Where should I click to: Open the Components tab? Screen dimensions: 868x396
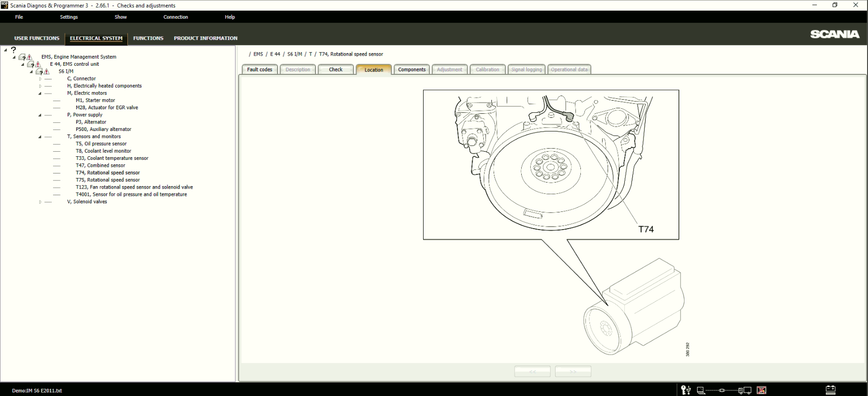point(412,69)
